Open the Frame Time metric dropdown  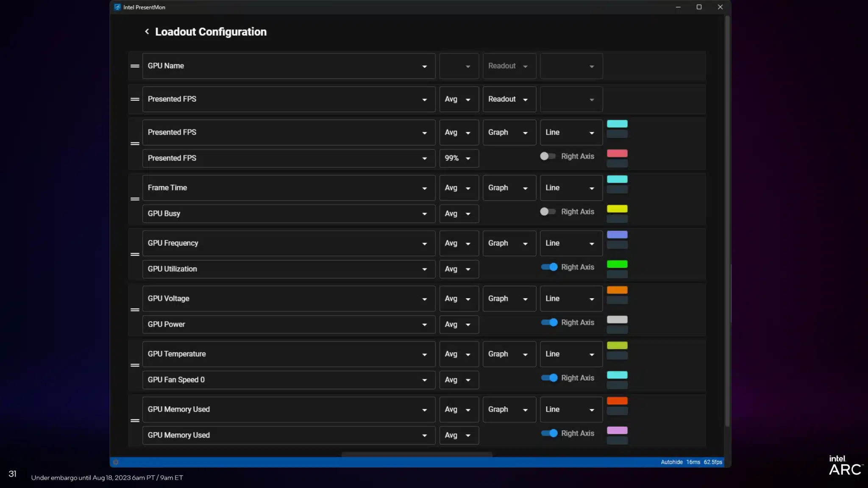click(289, 188)
